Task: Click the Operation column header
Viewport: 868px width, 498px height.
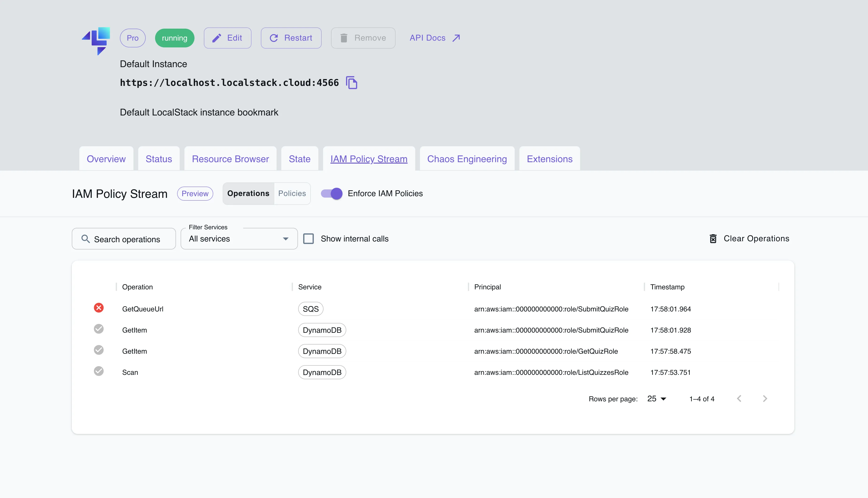Action: (137, 287)
